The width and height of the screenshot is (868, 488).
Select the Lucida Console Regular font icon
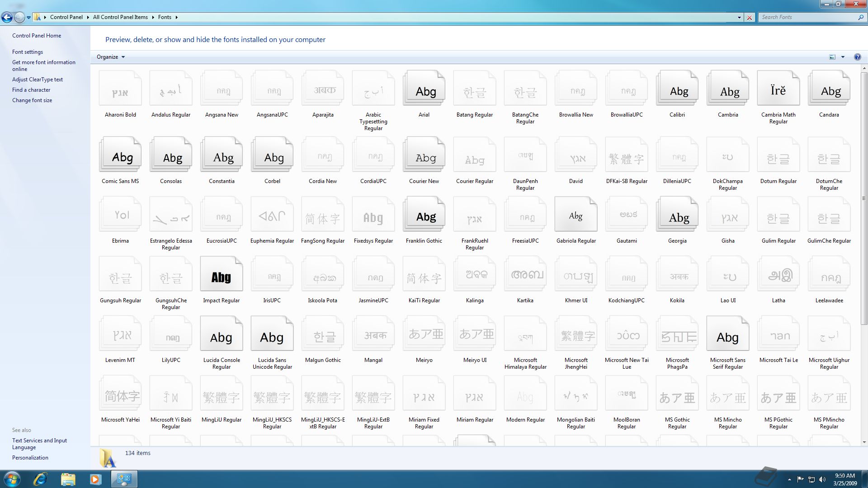click(222, 333)
